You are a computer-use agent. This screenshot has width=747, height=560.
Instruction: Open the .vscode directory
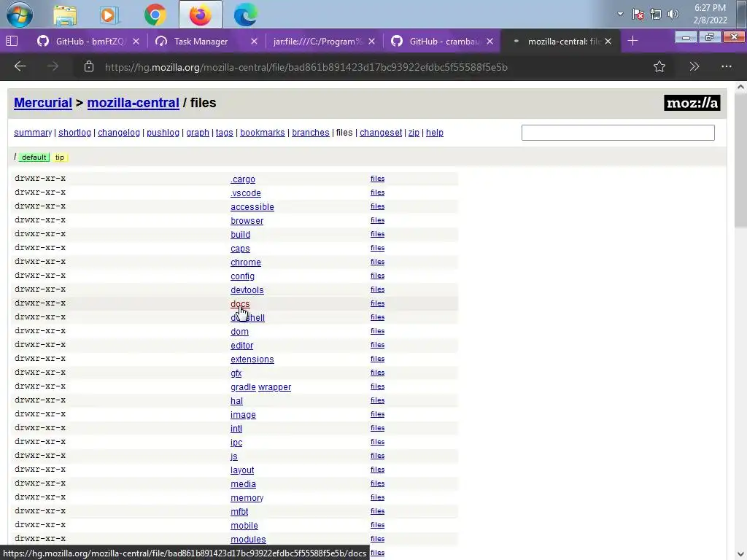tap(246, 193)
